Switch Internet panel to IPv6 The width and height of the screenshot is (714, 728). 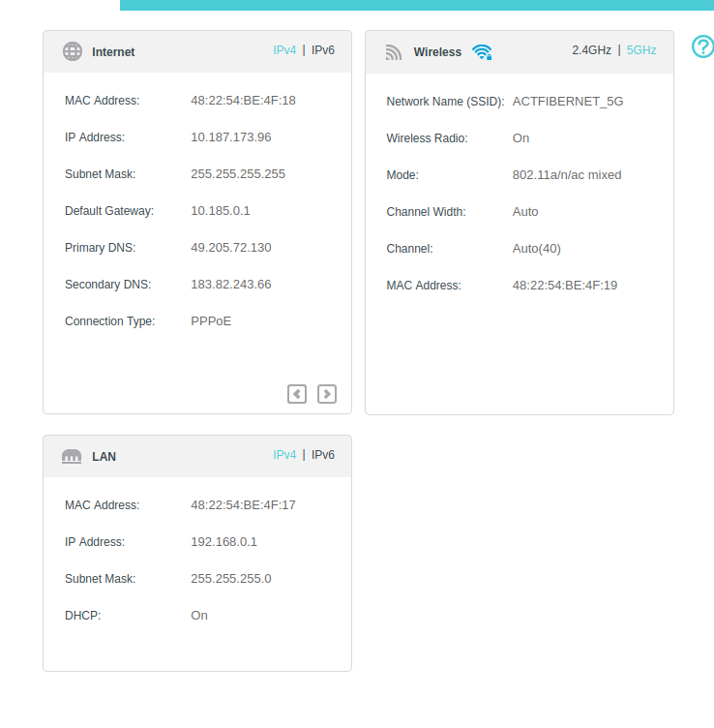click(323, 50)
